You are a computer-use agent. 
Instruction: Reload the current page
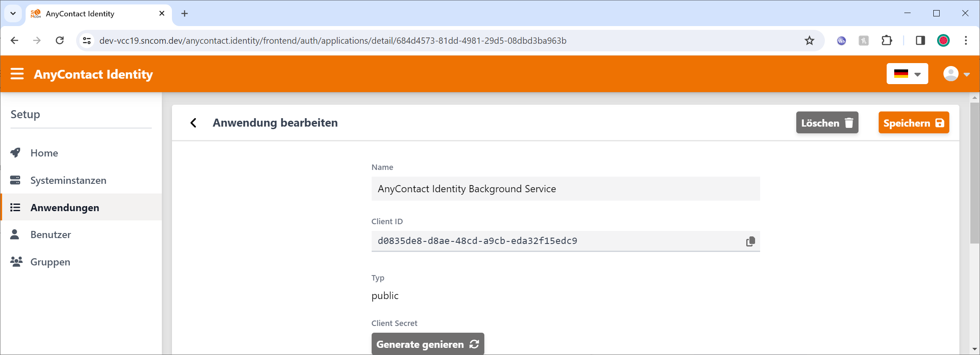click(x=60, y=41)
